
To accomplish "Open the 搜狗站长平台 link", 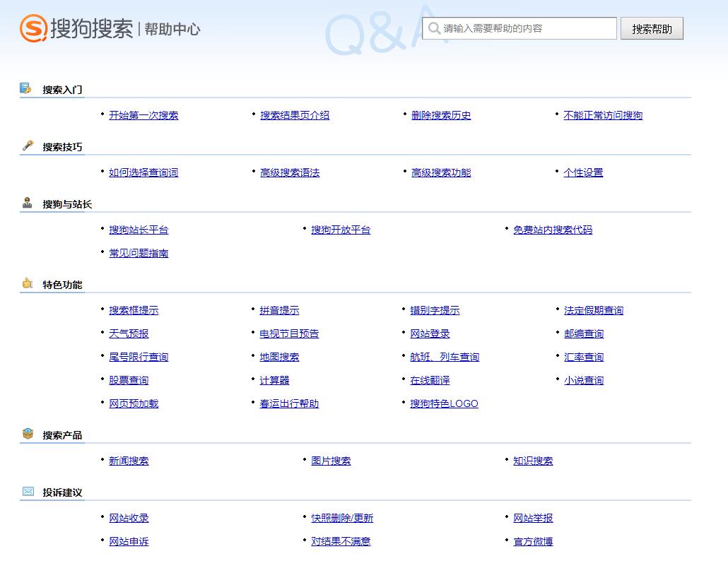I will click(139, 230).
